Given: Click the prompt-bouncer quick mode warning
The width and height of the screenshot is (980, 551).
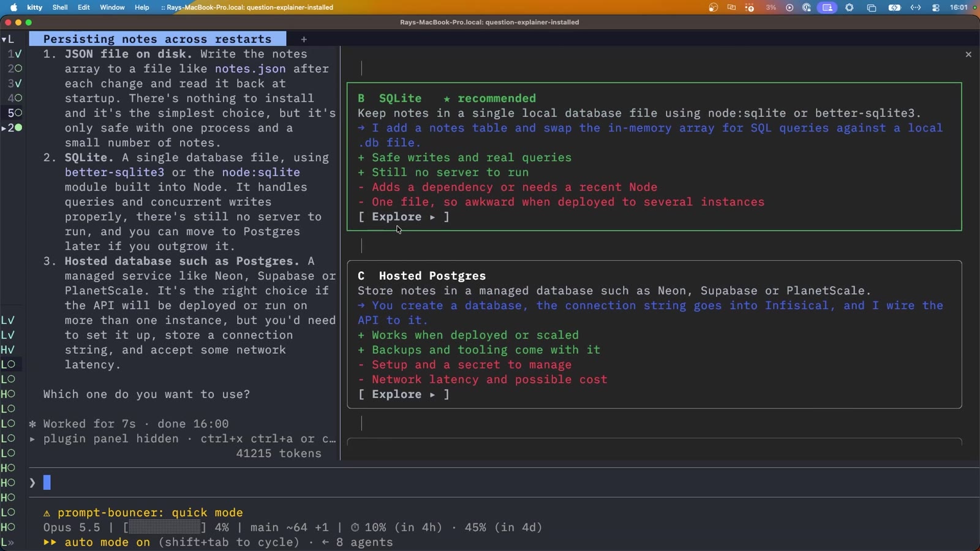Looking at the screenshot, I should pos(143,512).
